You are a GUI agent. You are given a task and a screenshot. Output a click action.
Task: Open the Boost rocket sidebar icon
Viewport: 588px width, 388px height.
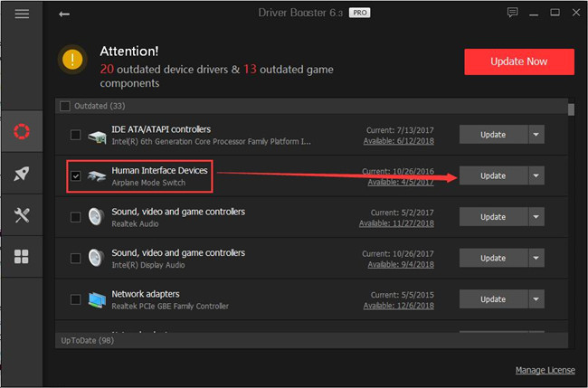(22, 173)
